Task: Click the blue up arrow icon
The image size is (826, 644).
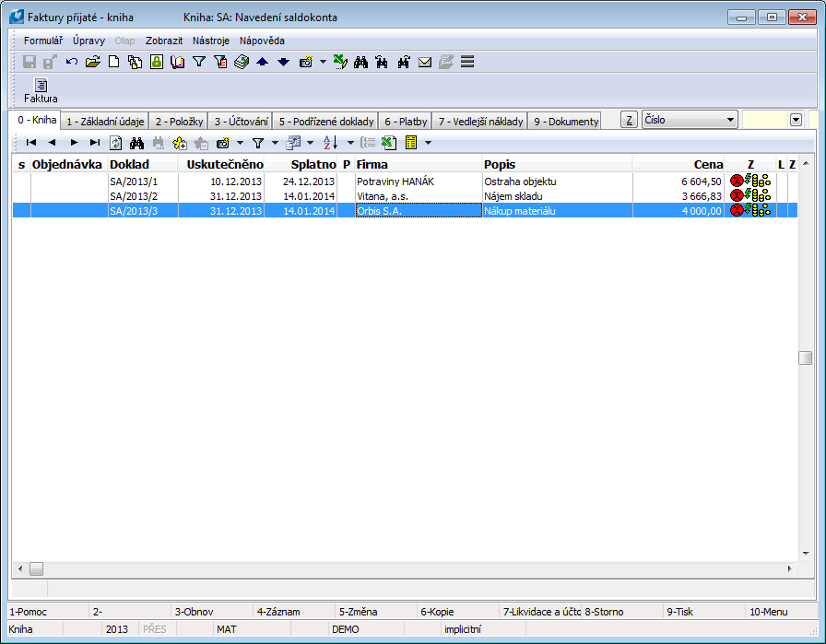Action: point(262,62)
